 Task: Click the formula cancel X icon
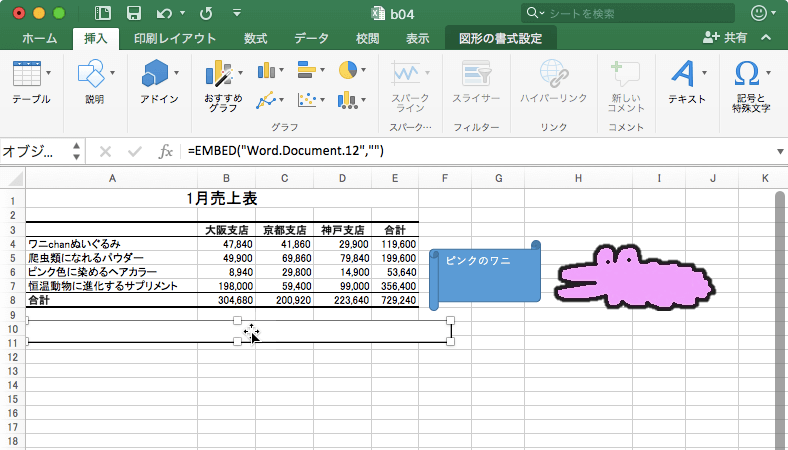coord(105,151)
